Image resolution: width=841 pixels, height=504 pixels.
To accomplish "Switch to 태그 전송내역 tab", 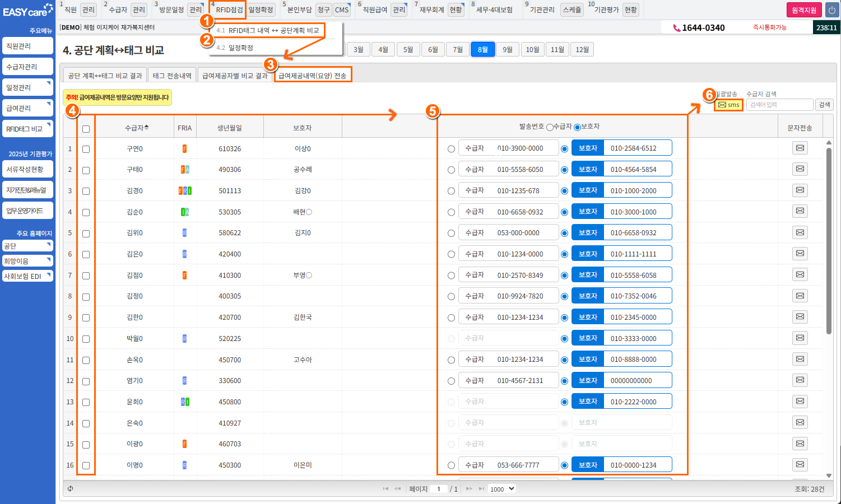I will tap(172, 76).
